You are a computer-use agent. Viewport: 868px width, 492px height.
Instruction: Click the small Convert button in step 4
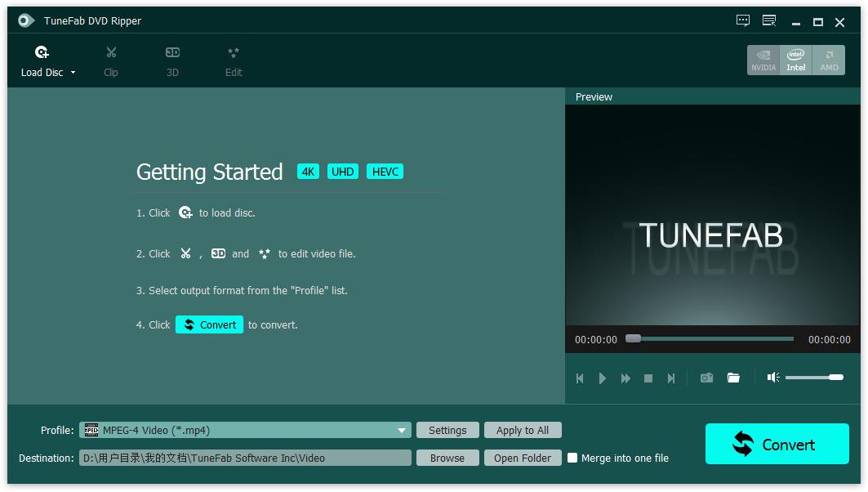(x=209, y=324)
